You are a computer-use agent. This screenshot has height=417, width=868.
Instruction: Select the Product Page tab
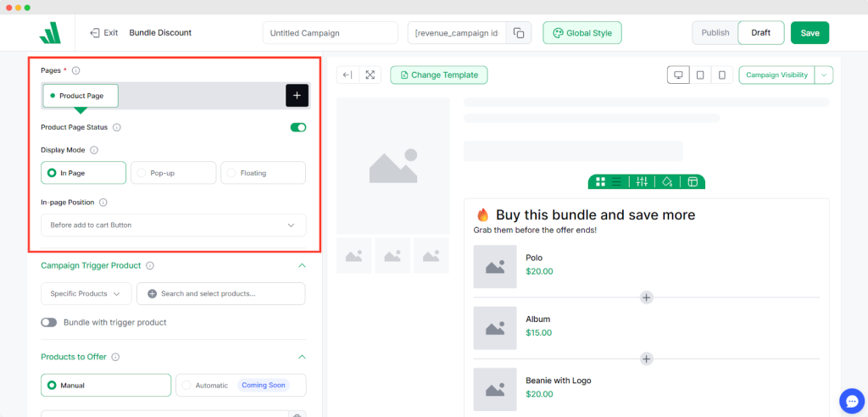point(81,96)
